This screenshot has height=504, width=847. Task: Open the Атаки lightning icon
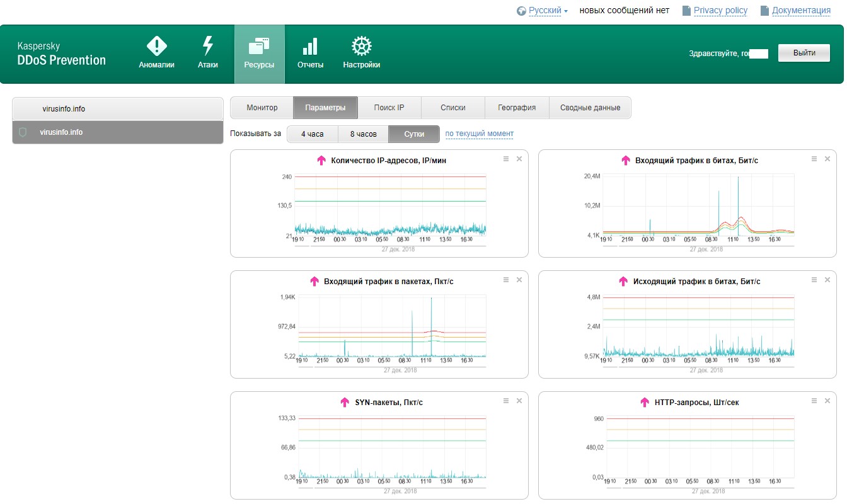[207, 47]
